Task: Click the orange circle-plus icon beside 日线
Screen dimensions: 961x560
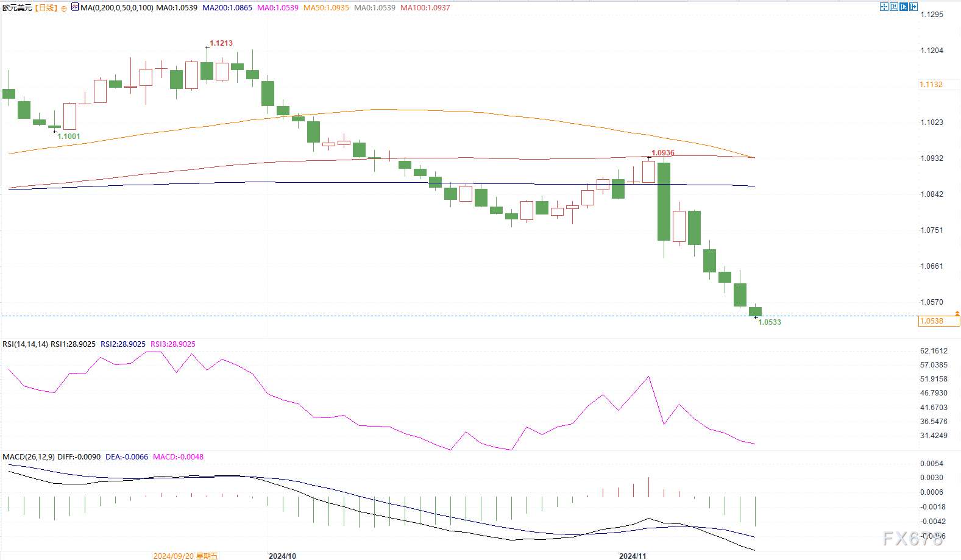Action: pos(63,9)
